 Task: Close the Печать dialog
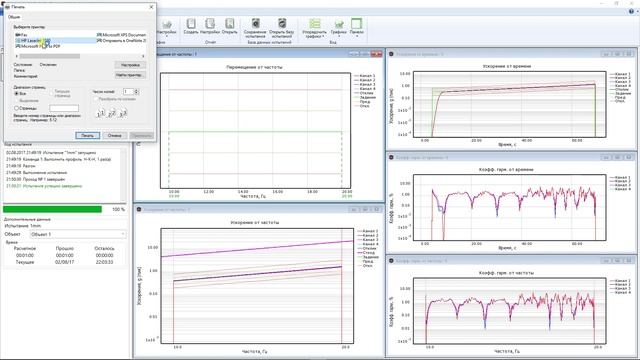point(151,7)
